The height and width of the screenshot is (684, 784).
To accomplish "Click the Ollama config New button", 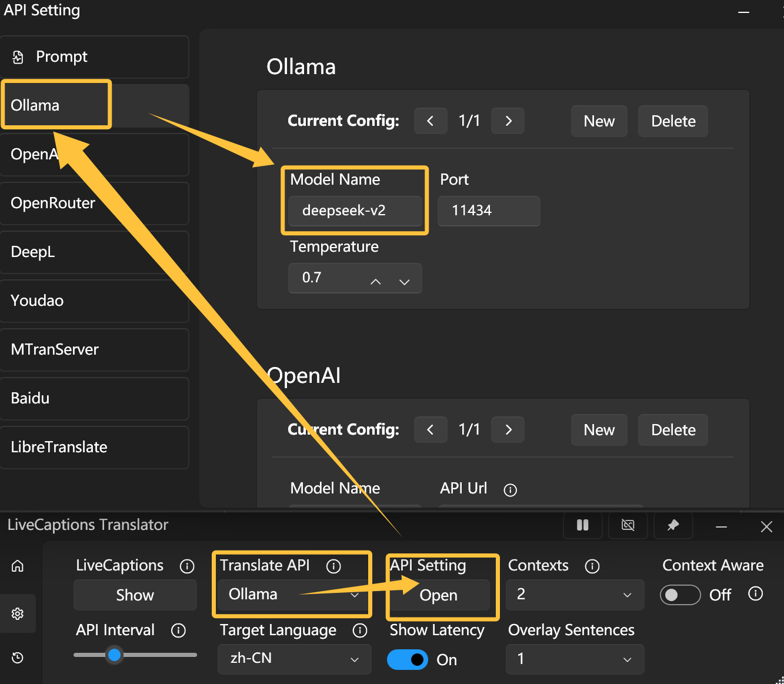I will 599,121.
